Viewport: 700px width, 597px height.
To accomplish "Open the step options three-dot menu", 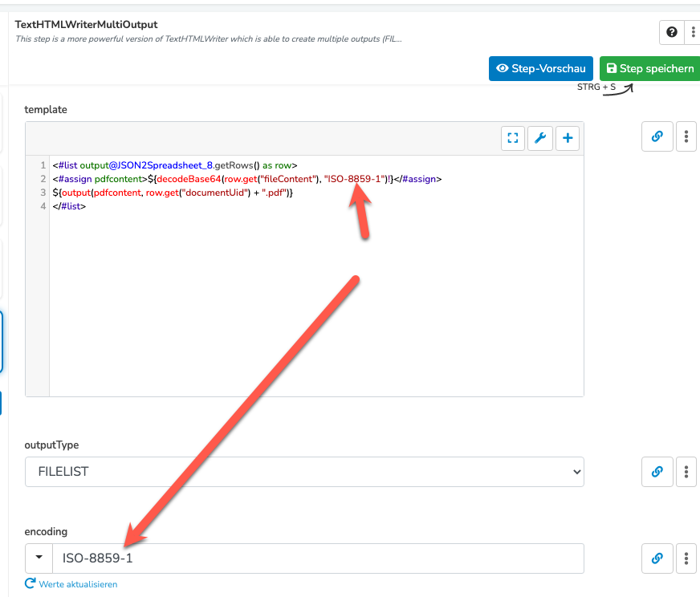I will point(693,32).
